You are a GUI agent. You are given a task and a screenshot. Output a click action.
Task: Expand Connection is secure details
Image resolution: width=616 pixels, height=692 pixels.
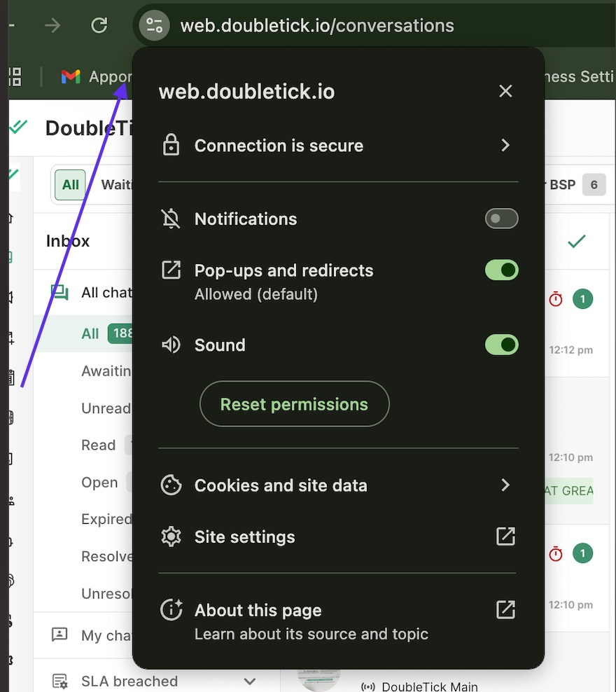coord(505,146)
